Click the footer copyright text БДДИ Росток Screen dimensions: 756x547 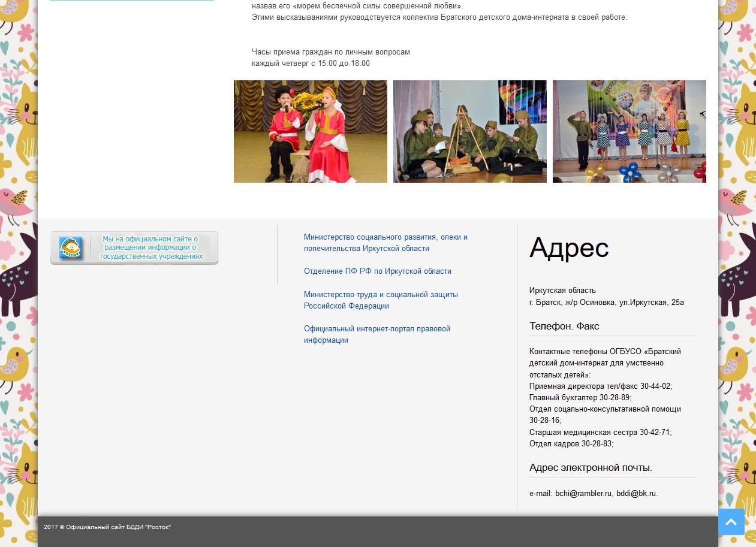(x=107, y=527)
